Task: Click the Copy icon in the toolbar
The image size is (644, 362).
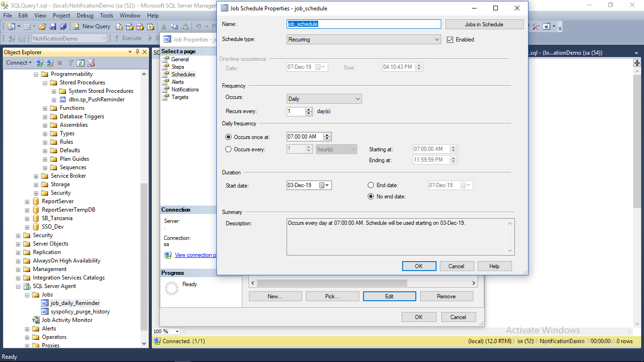Action: tap(174, 26)
